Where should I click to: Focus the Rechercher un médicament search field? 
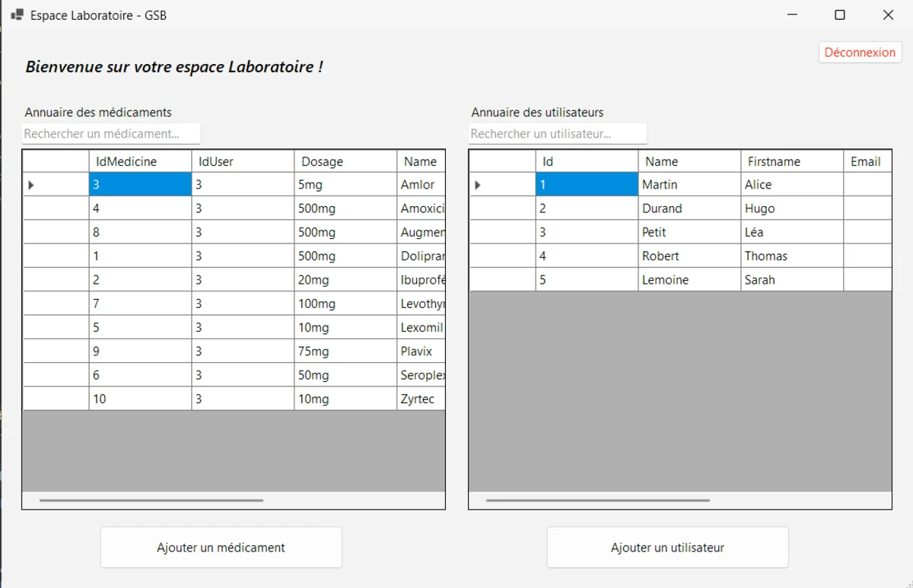[111, 134]
